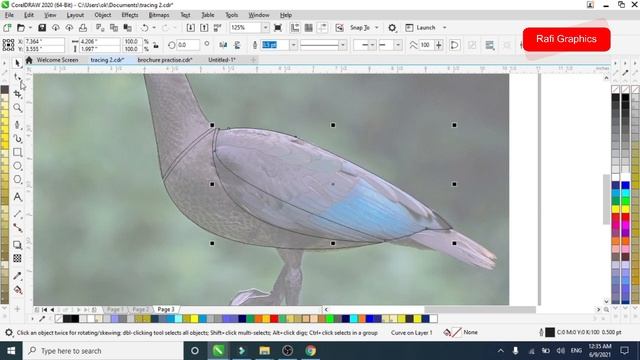Open File Explorer from the taskbar
Screen dimensions: 640x360
pyautogui.click(x=264, y=351)
